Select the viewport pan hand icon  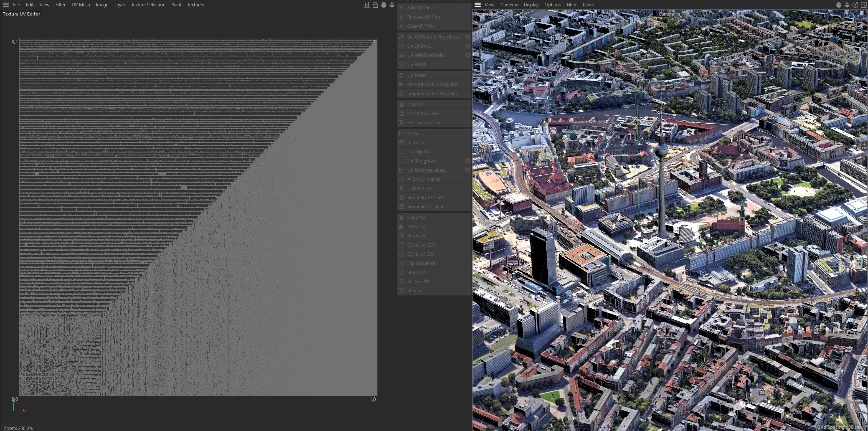(x=839, y=5)
